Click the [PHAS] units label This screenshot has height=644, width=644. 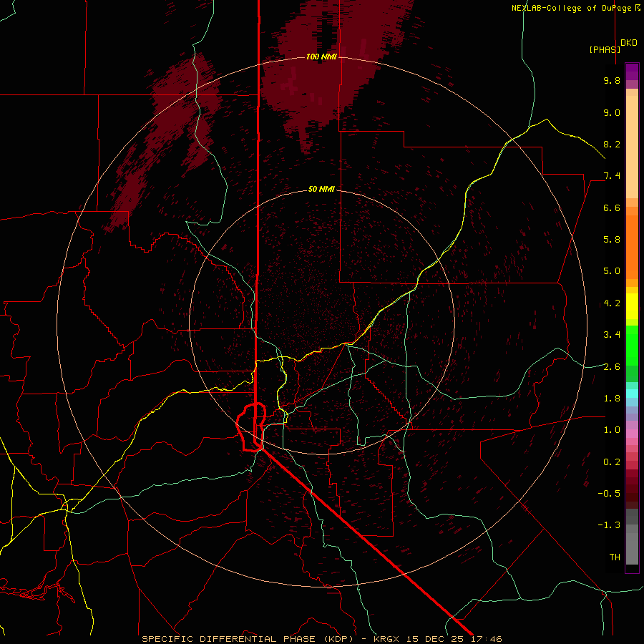click(x=605, y=49)
